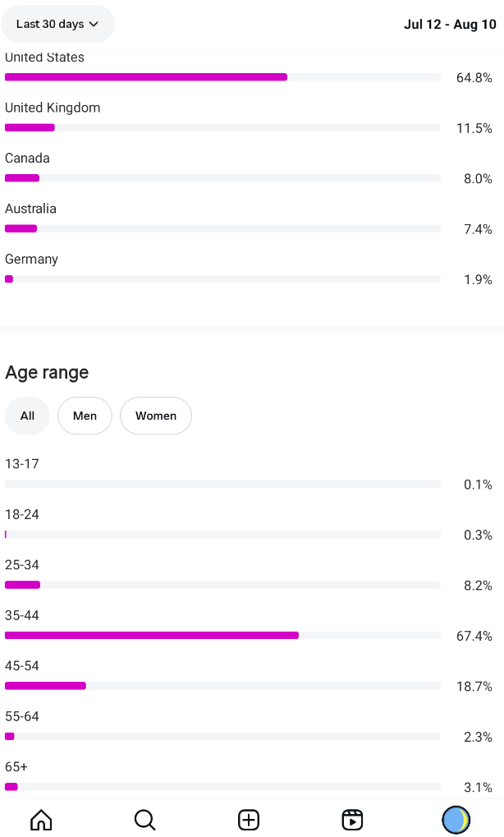The height and width of the screenshot is (837, 504).
Task: Select the Men age filter
Action: pyautogui.click(x=85, y=416)
